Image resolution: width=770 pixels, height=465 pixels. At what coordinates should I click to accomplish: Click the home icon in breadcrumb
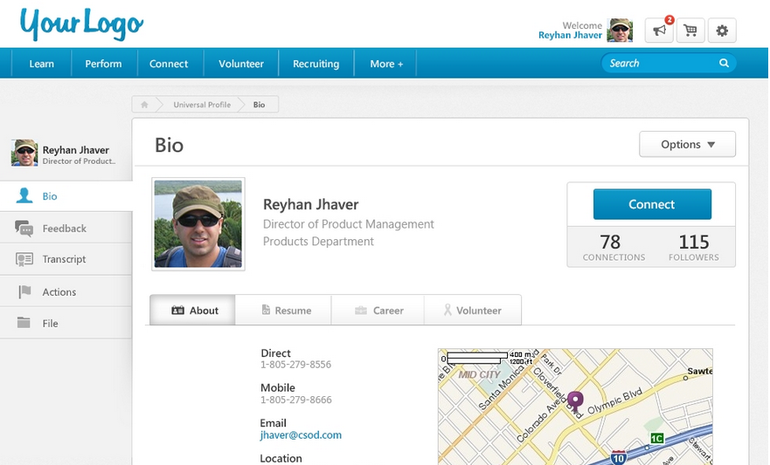point(145,104)
